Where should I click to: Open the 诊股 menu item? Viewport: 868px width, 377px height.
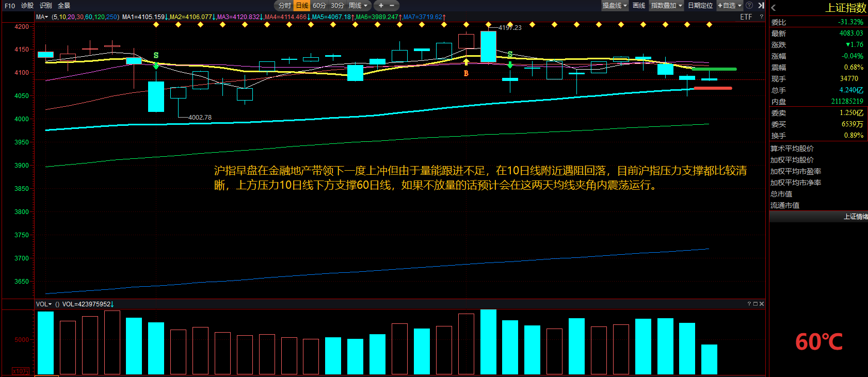coord(27,6)
